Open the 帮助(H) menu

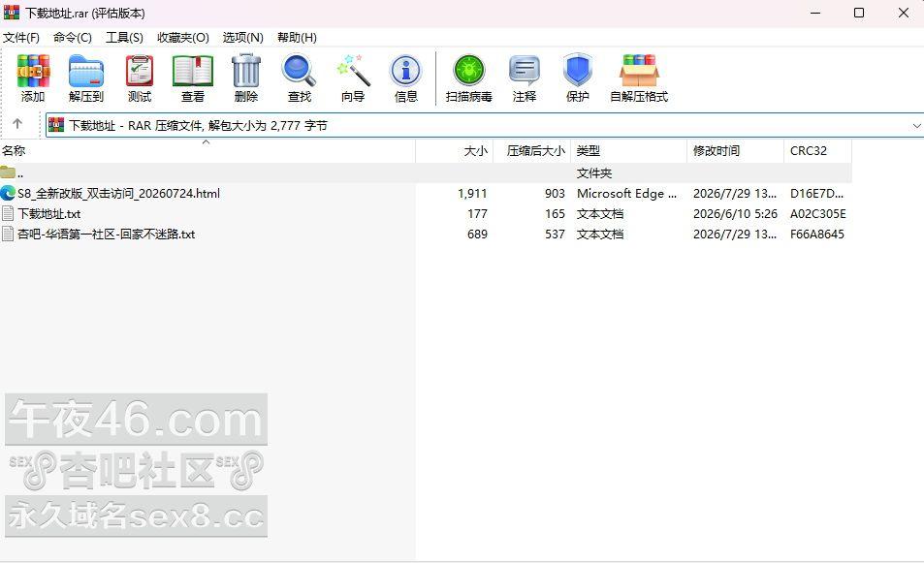297,38
